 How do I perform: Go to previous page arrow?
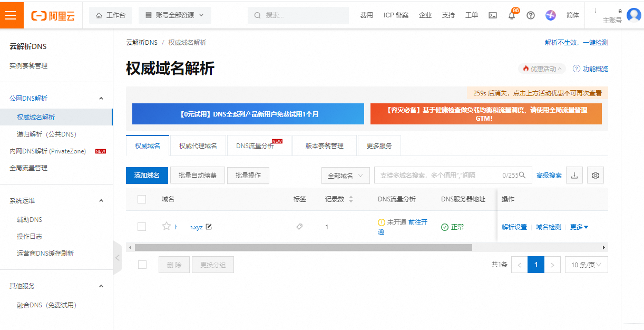point(520,265)
